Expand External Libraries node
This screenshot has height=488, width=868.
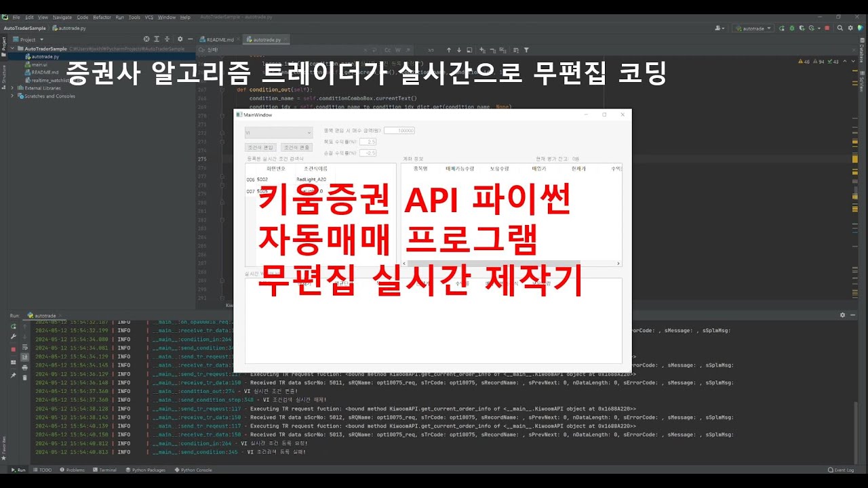(12, 88)
